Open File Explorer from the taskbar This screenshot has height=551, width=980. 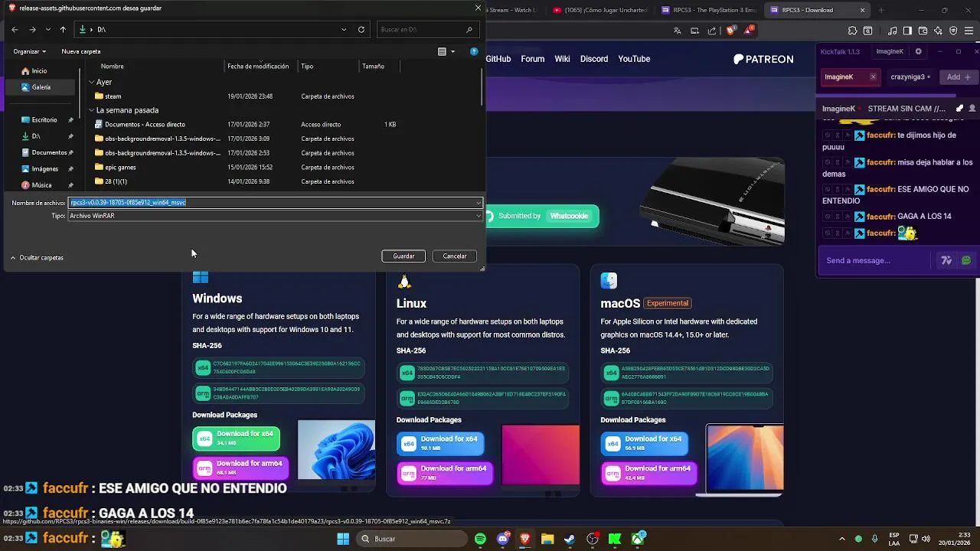click(547, 539)
